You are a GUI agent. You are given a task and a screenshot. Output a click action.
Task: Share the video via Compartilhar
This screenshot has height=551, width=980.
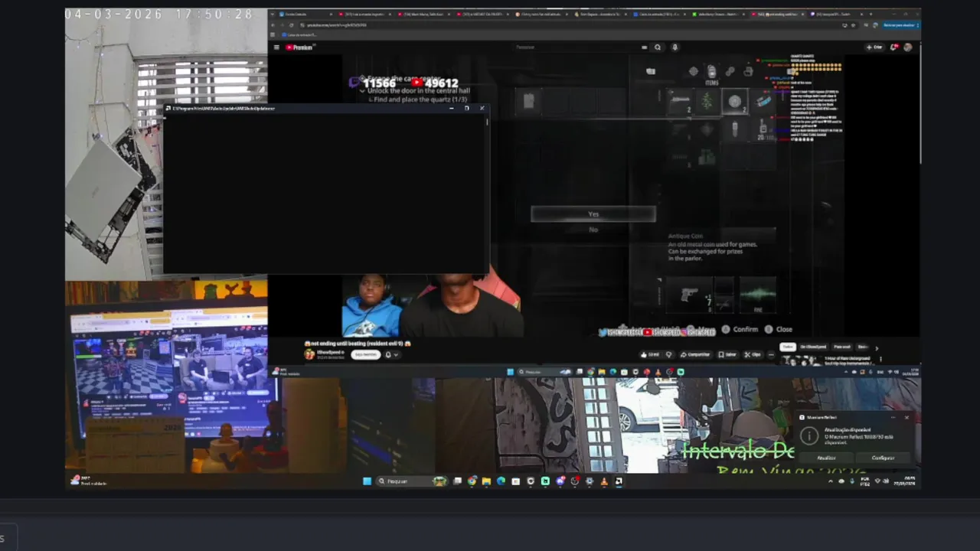pyautogui.click(x=696, y=354)
